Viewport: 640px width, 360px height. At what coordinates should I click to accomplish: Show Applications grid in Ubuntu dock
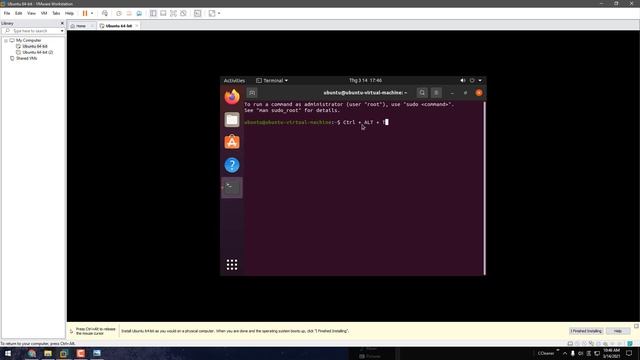232,265
